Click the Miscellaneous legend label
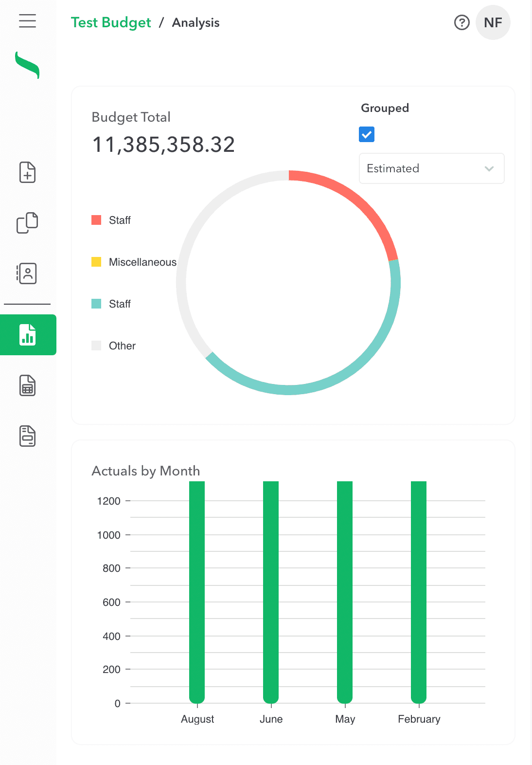Viewport: 532px width, 765px height. 142,262
